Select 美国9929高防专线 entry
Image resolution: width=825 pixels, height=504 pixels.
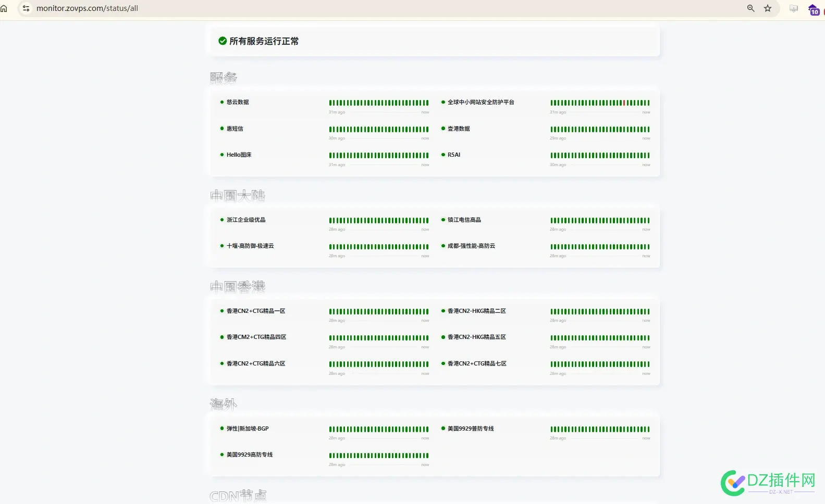[x=250, y=455]
